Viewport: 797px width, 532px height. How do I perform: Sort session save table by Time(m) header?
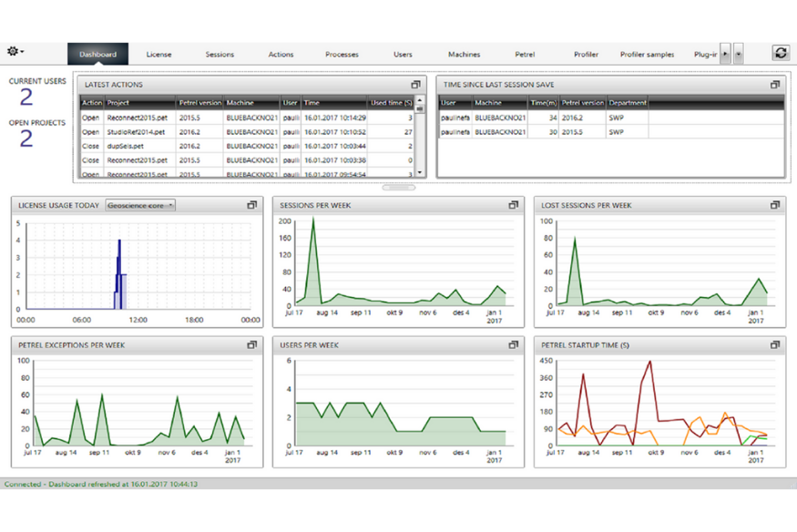pyautogui.click(x=543, y=103)
